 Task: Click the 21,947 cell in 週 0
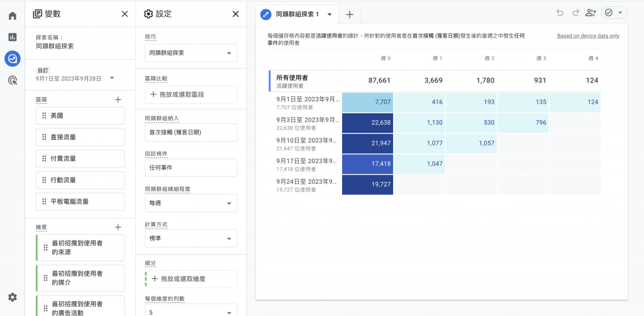(367, 144)
